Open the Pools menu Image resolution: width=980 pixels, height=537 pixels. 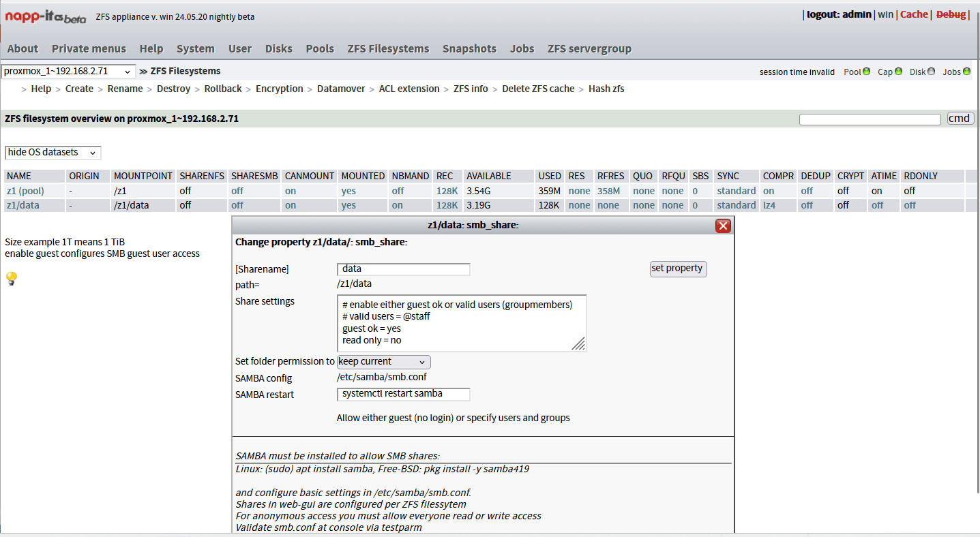click(320, 48)
